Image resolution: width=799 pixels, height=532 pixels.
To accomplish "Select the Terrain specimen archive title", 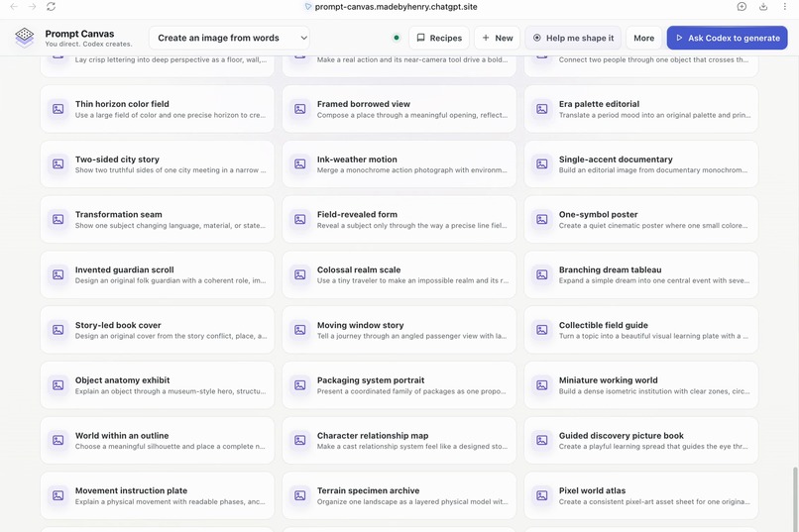I will coord(368,490).
